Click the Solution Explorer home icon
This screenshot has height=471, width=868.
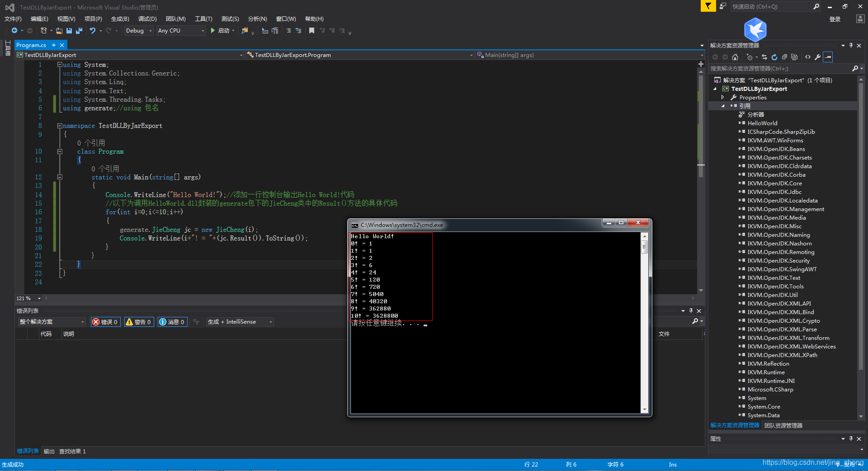735,57
